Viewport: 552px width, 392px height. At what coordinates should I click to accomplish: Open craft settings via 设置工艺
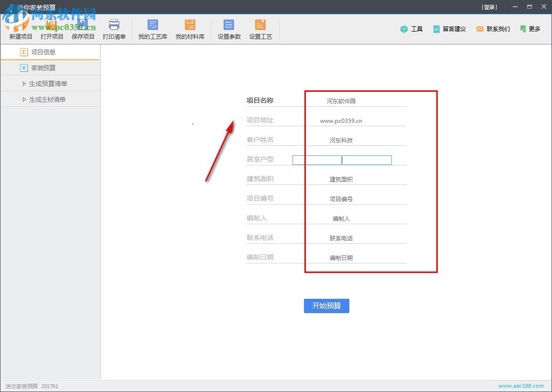pyautogui.click(x=260, y=29)
